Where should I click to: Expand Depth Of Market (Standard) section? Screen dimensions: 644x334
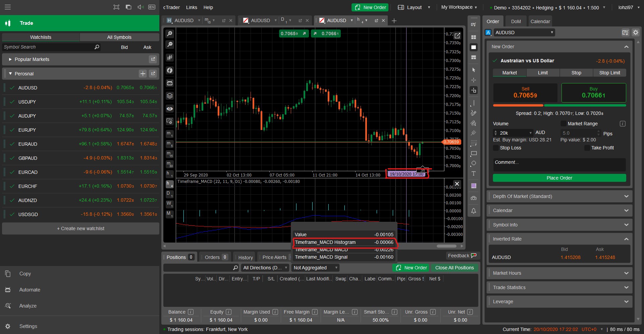pos(559,196)
